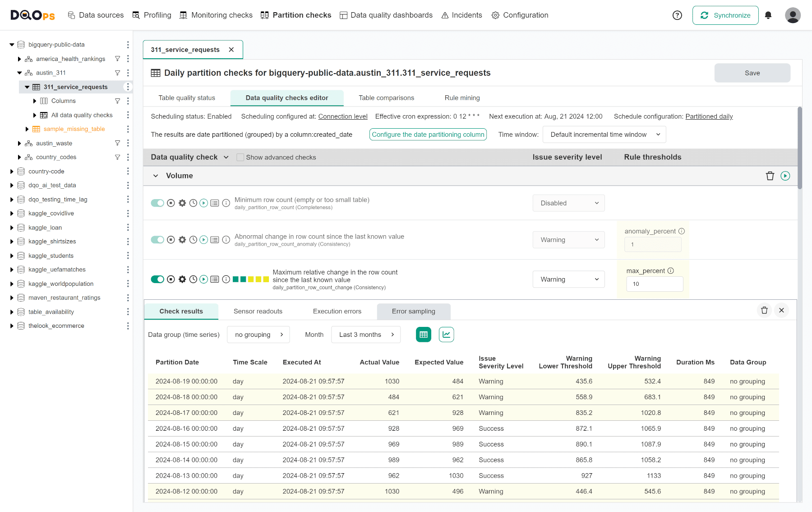Close the 311_service_requests tab
The width and height of the screenshot is (812, 512).
(x=231, y=50)
